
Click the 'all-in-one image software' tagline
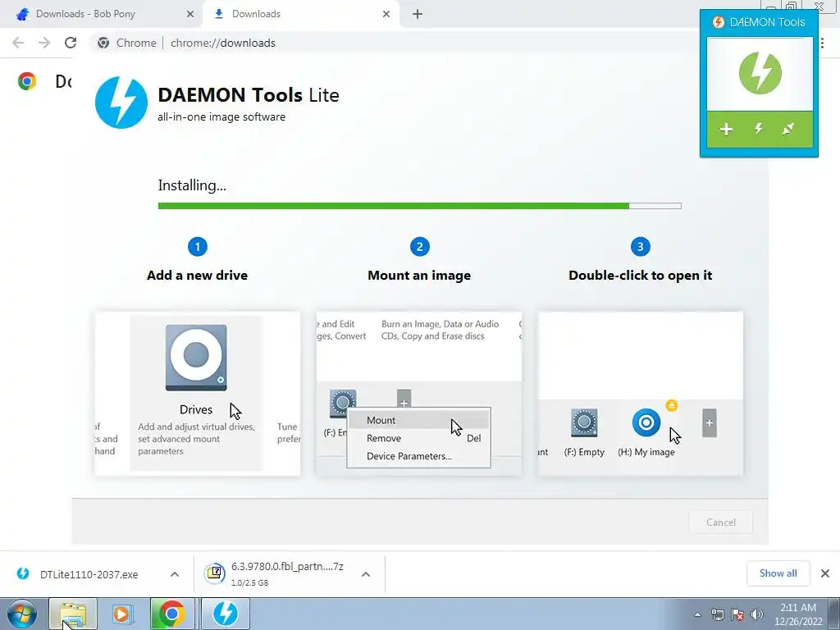[221, 116]
